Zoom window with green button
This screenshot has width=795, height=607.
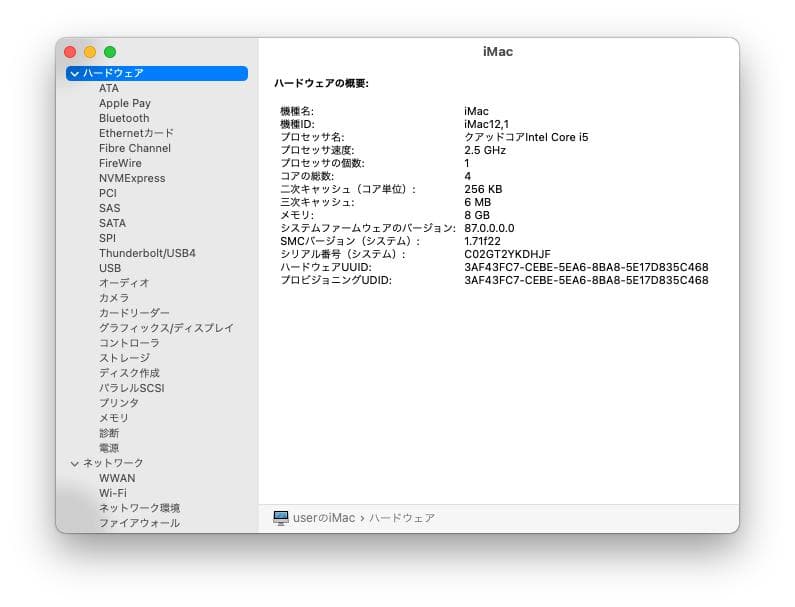coord(110,52)
